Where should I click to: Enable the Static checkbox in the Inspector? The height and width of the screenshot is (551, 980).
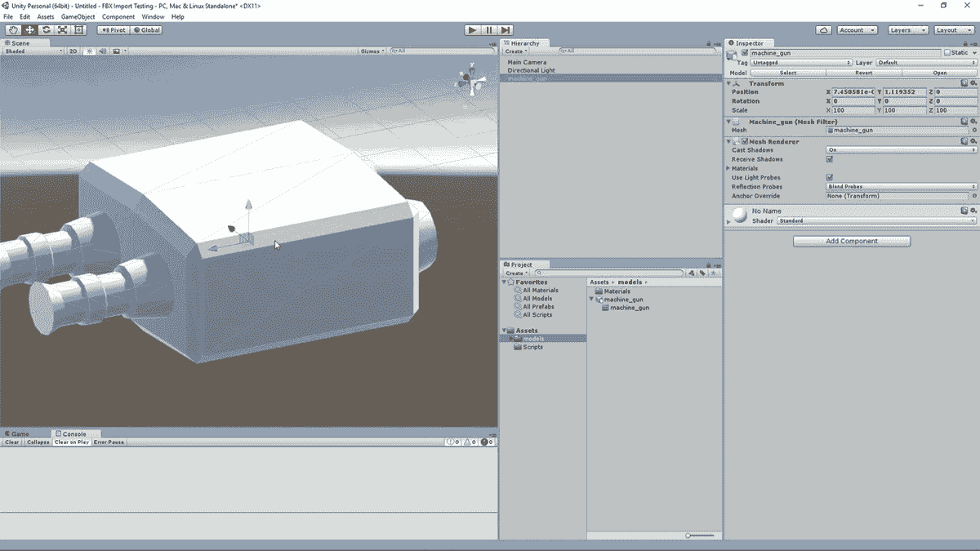point(948,53)
